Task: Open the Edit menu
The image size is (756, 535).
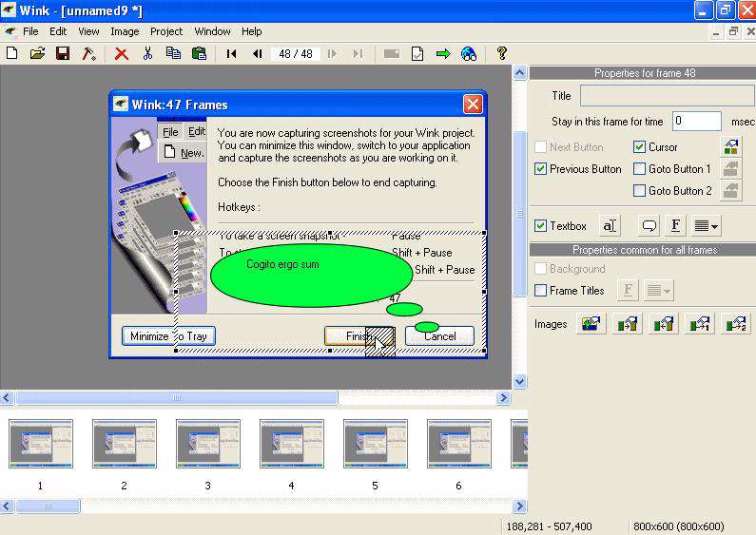Action: [x=58, y=31]
